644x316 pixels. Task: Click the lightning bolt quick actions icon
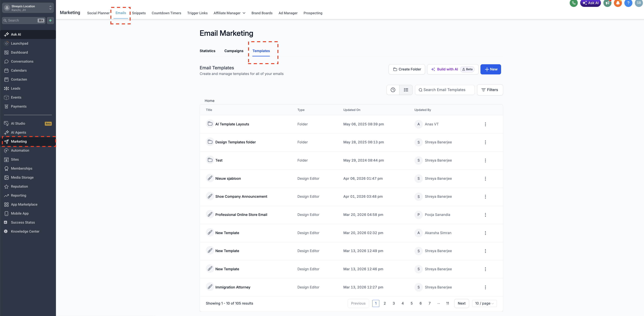tap(50, 21)
